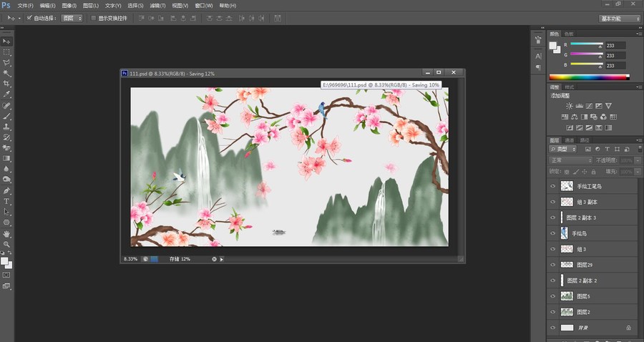Click the color spectrum ramp
644x342 pixels.
tap(590, 77)
